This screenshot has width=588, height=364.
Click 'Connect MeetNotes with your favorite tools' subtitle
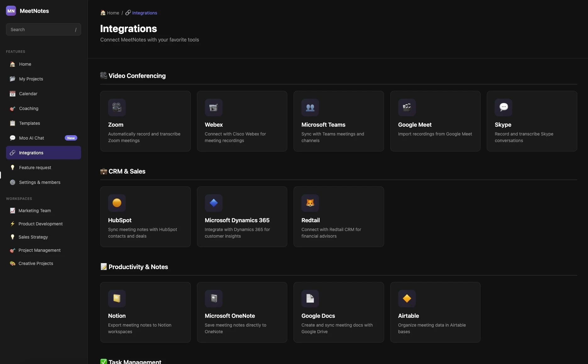150,40
